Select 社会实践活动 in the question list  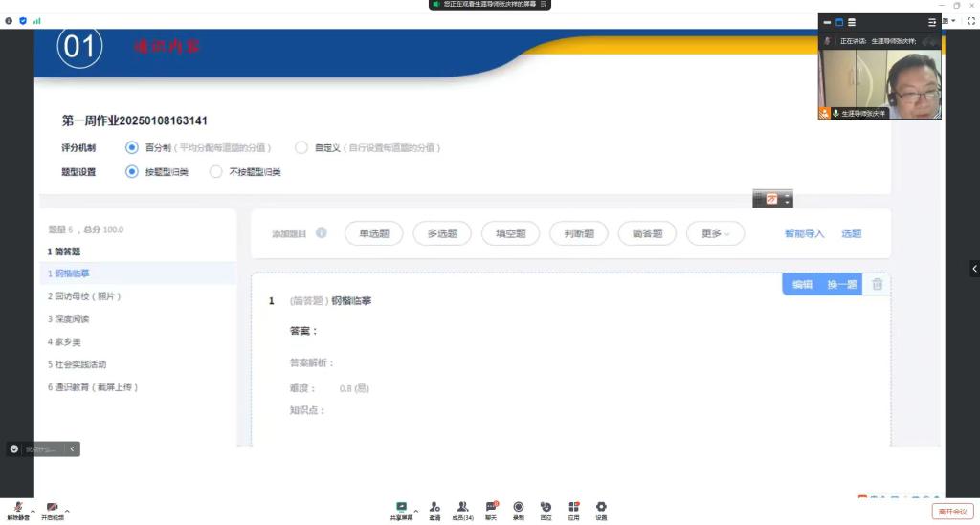(x=80, y=364)
